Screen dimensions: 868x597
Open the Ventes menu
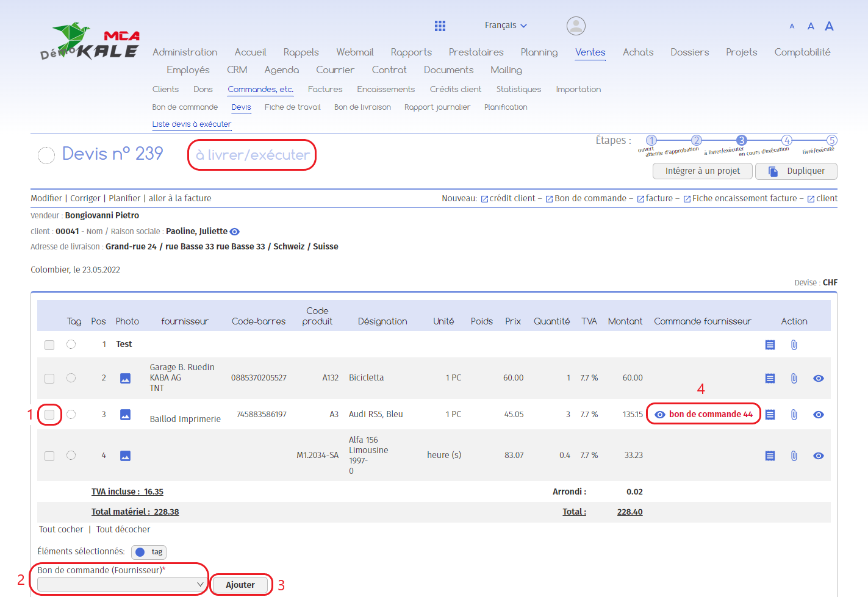click(590, 52)
